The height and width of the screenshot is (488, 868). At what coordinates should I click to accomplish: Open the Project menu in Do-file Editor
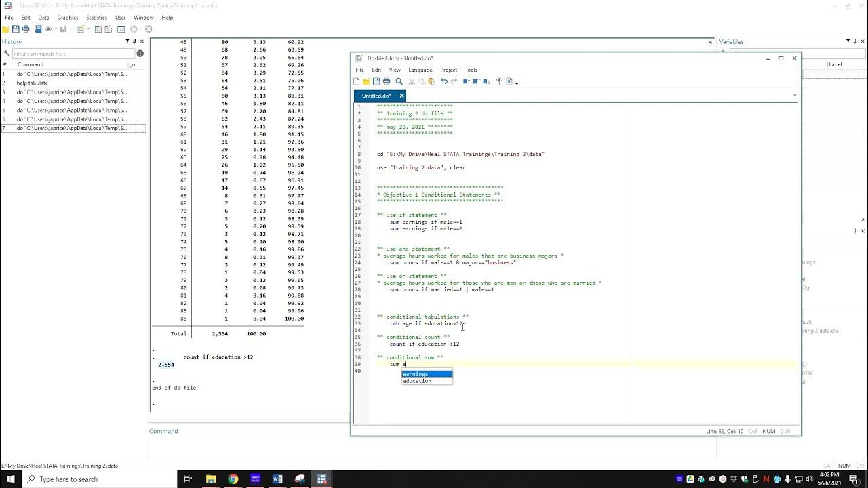(448, 70)
